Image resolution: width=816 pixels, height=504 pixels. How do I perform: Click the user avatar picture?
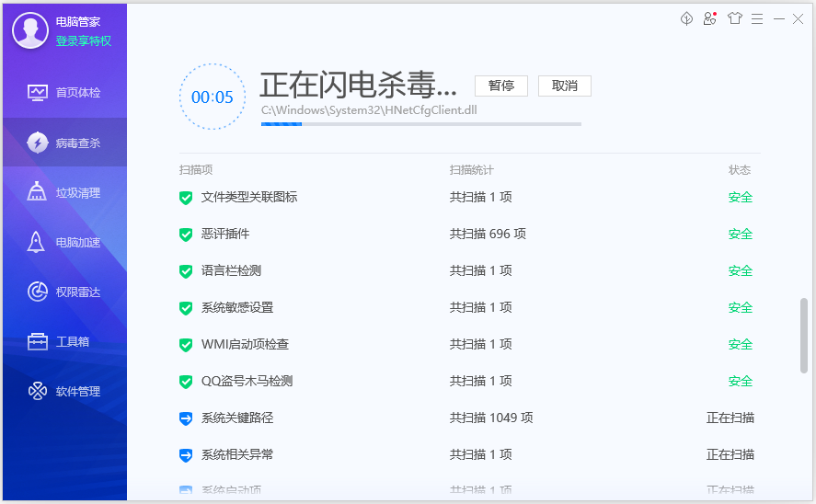click(30, 31)
